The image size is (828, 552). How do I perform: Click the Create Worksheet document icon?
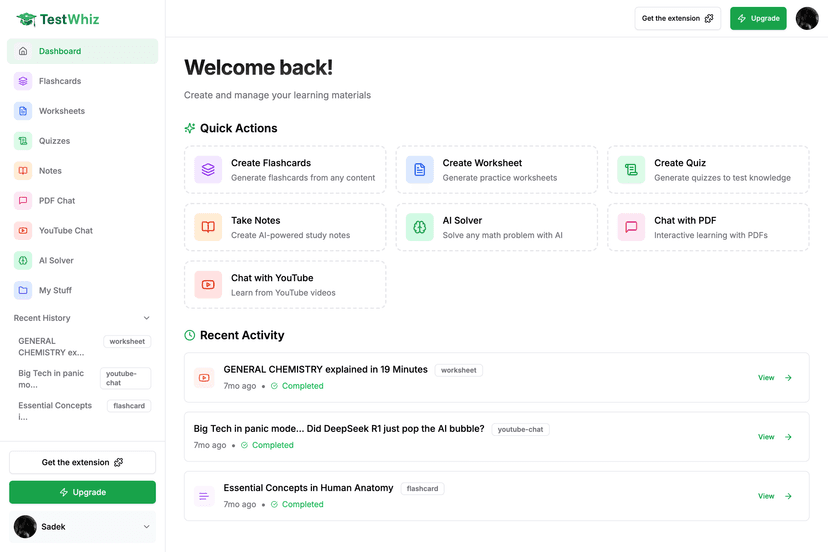tap(420, 170)
